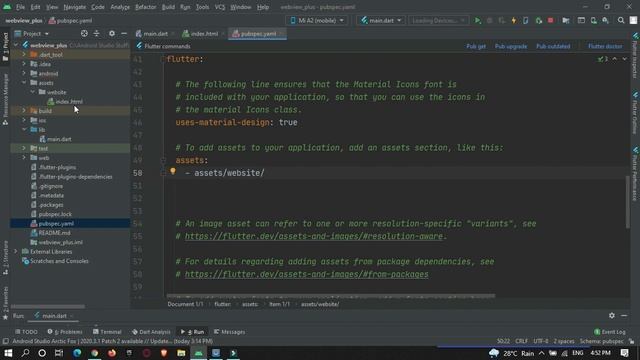Click the locate-file target icon in Project panel
This screenshot has height=360, width=640.
[x=84, y=33]
